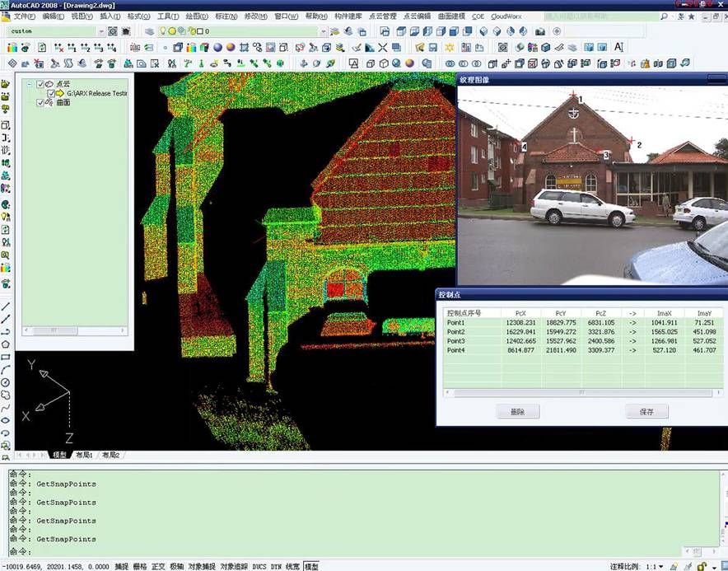Select the Ellipse draw tool
Image resolution: width=728 pixels, height=571 pixels.
coord(6,420)
